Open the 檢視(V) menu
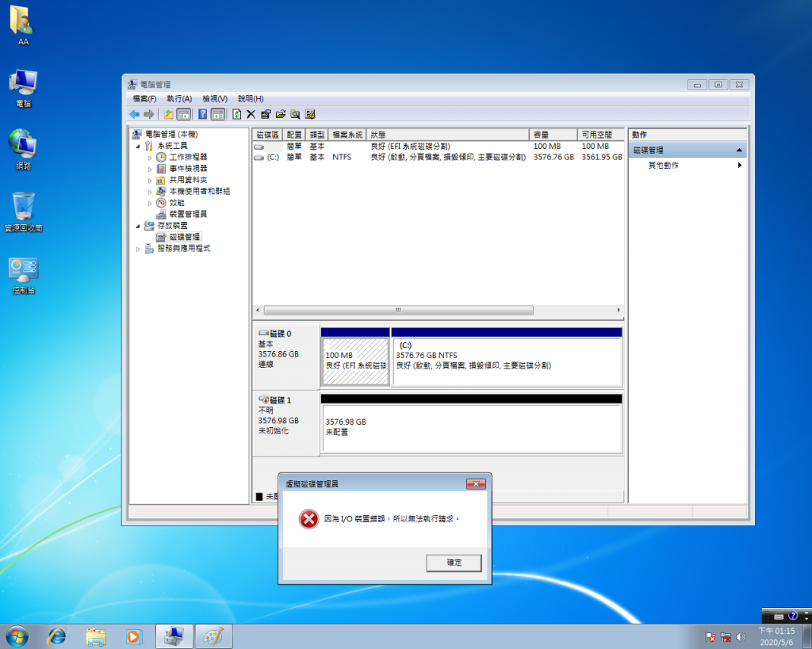This screenshot has width=812, height=649. pos(215,99)
